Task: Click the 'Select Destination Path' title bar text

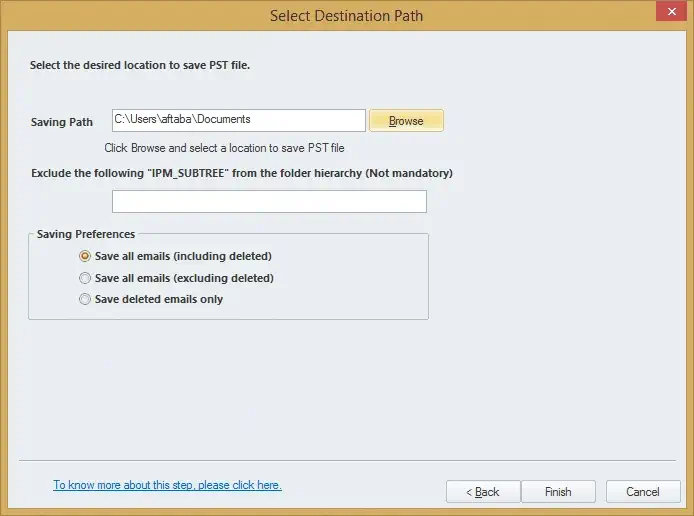Action: pos(347,16)
